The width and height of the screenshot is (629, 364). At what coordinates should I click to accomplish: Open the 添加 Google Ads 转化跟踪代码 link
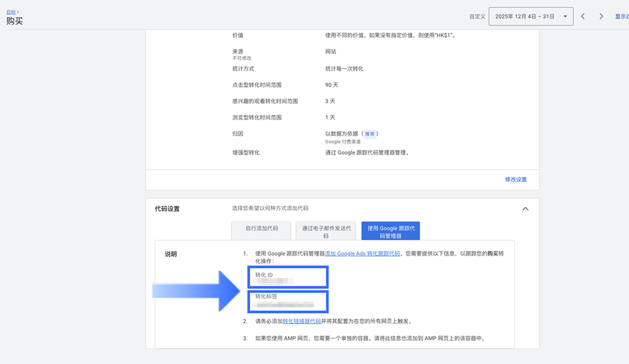(x=362, y=253)
